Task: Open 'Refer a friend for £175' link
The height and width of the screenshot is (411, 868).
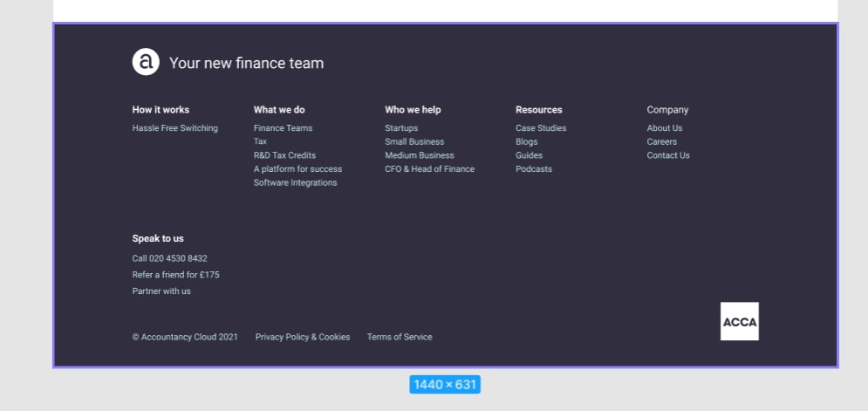Action: pyautogui.click(x=175, y=274)
